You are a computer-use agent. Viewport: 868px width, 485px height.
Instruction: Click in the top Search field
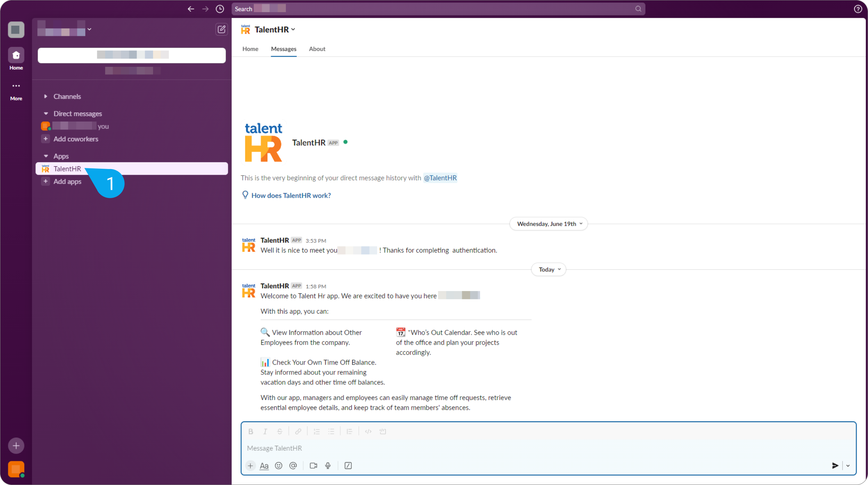[438, 9]
